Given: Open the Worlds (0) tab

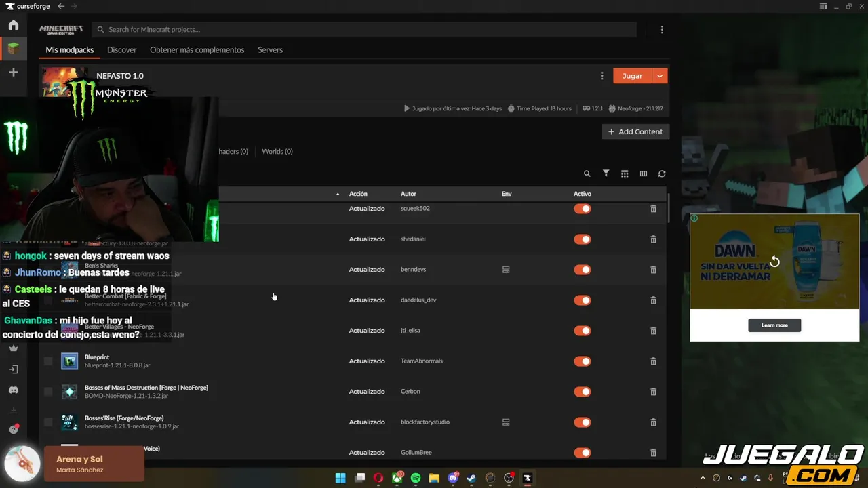Looking at the screenshot, I should (x=277, y=152).
